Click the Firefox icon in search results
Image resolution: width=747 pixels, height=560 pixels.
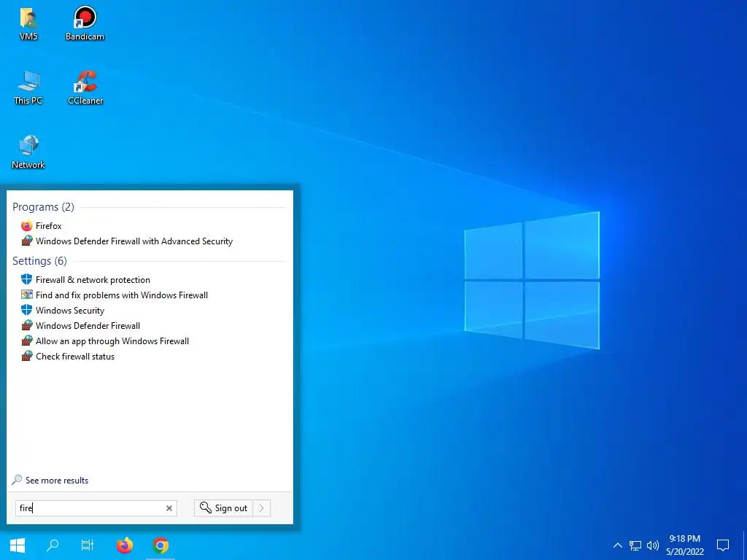tap(27, 226)
